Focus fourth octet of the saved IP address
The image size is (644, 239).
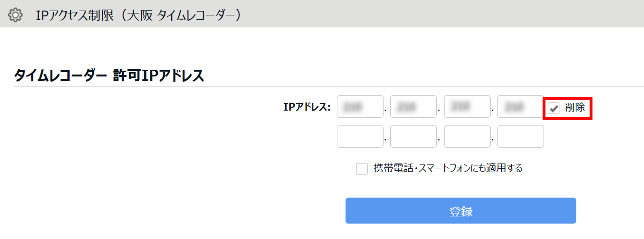click(x=520, y=106)
